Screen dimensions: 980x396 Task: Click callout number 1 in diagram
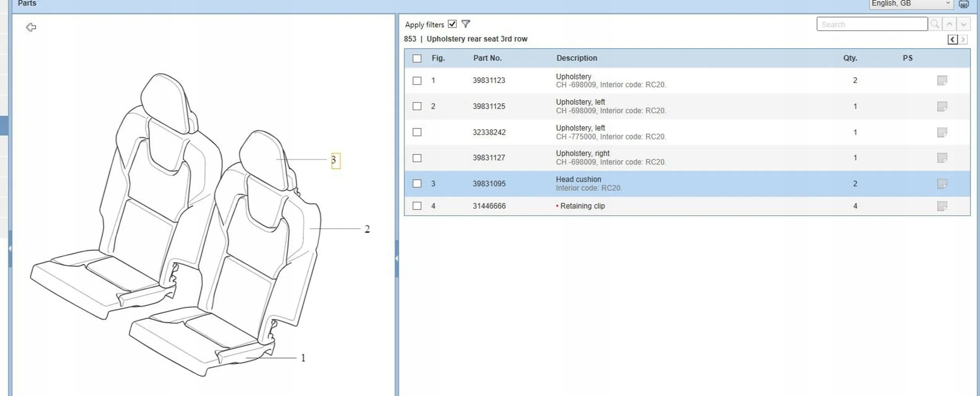[303, 358]
